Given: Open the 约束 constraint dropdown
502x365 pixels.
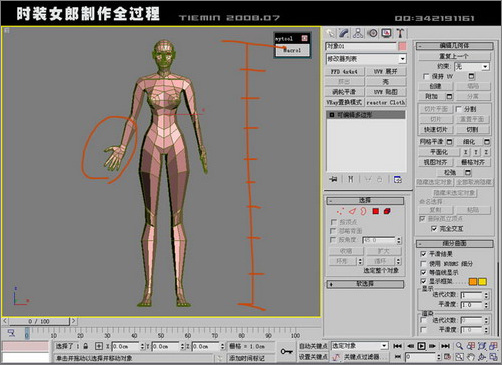Looking at the screenshot, I should [x=472, y=67].
